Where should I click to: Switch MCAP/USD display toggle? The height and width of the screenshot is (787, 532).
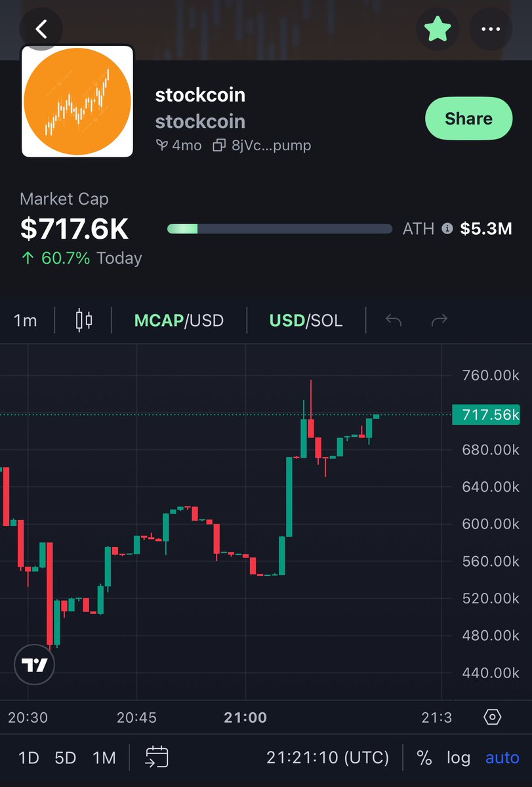tap(179, 321)
